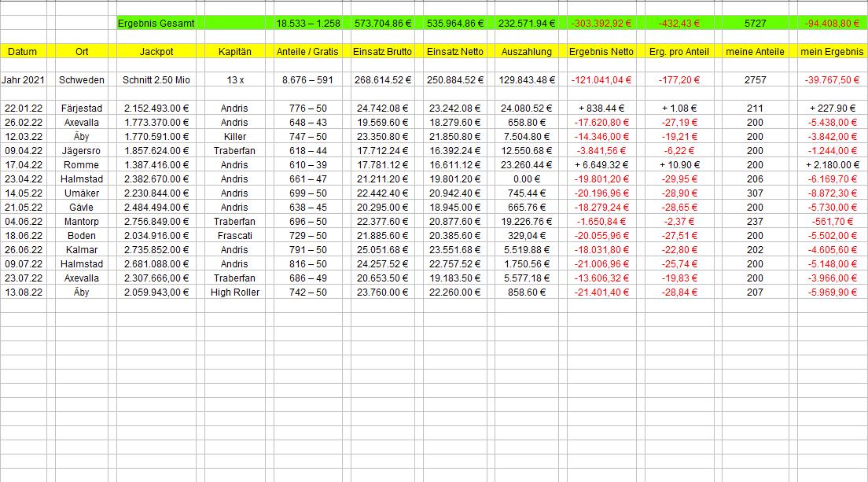Click the 'Einsatz Netto' header
Screen dimensions: 868x482
455,51
